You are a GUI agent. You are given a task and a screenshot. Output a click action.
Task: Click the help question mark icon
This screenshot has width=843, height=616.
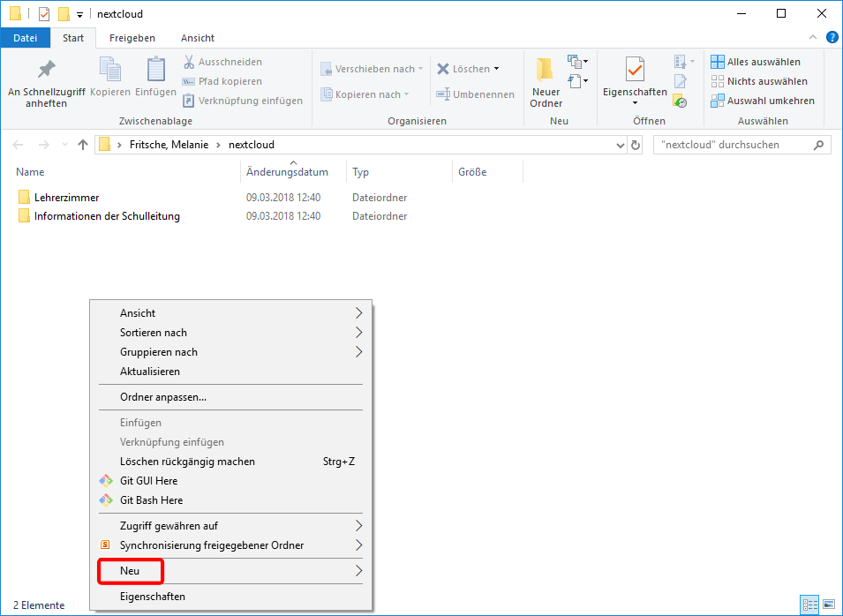click(x=832, y=37)
